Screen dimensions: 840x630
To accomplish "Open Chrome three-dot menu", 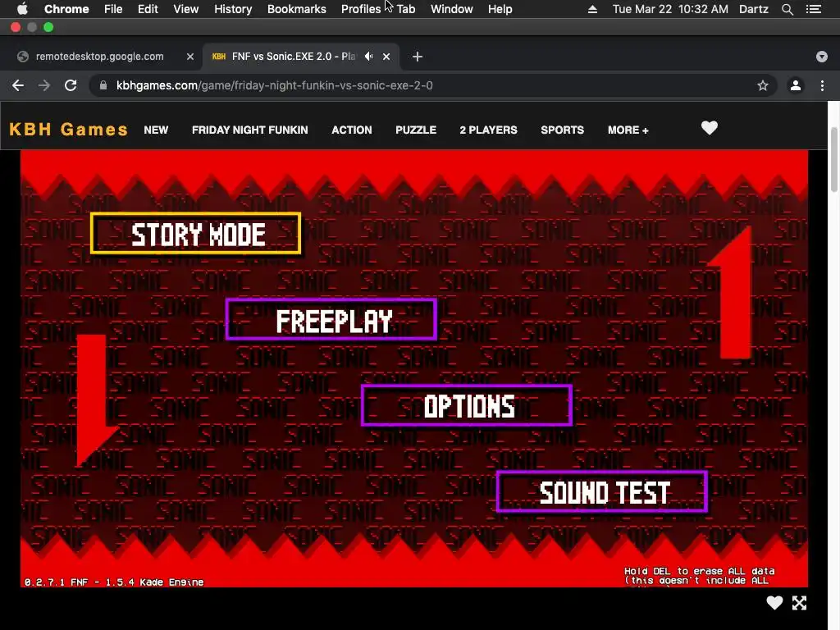I will pyautogui.click(x=822, y=85).
